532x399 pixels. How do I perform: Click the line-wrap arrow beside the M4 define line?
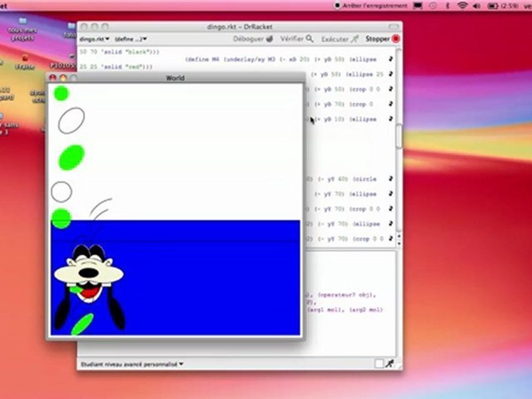[391, 59]
